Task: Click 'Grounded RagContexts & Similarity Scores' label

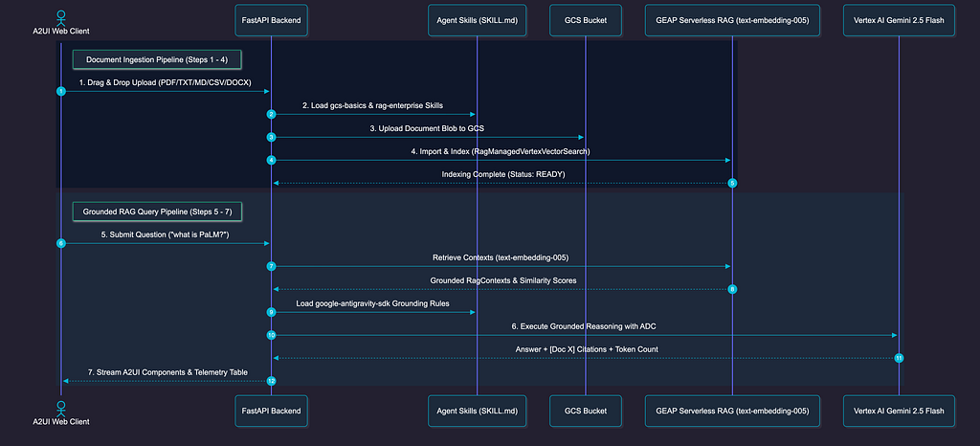Action: [503, 280]
